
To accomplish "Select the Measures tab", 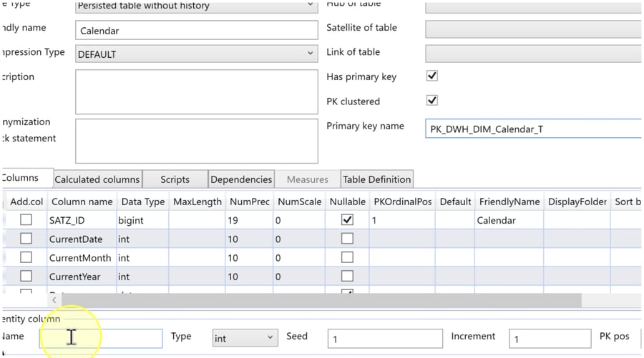I will (x=307, y=179).
